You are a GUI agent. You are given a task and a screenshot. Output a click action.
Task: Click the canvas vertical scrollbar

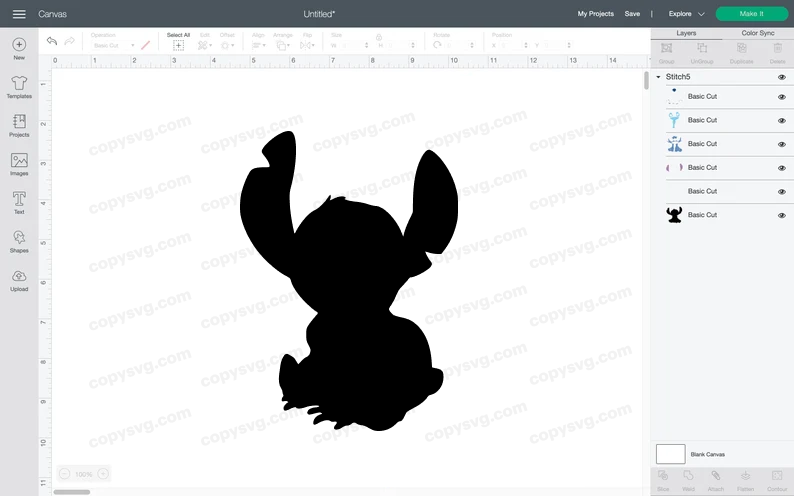click(x=646, y=80)
